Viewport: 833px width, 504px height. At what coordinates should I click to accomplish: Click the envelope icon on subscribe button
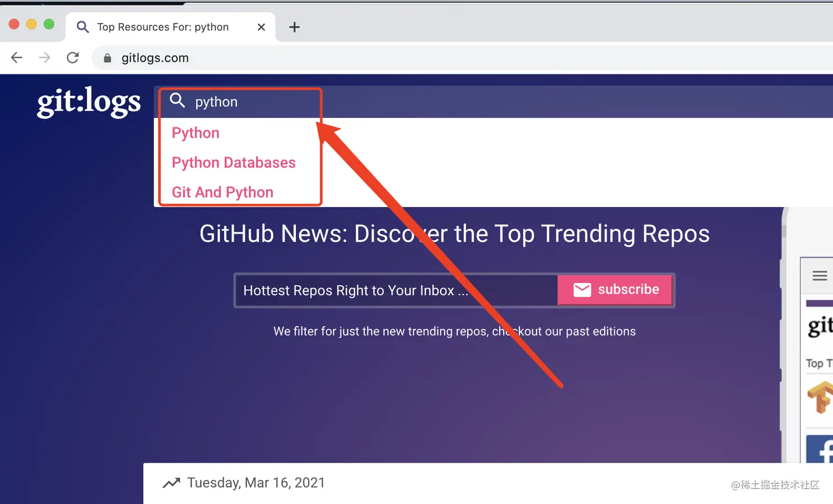(x=582, y=290)
